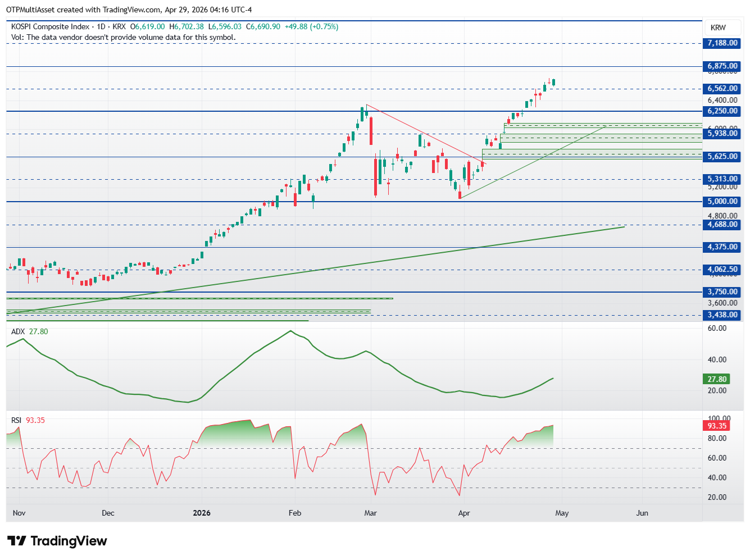Select the 4,062.50 price level label
Screen dimensions: 750x560
pos(722,270)
